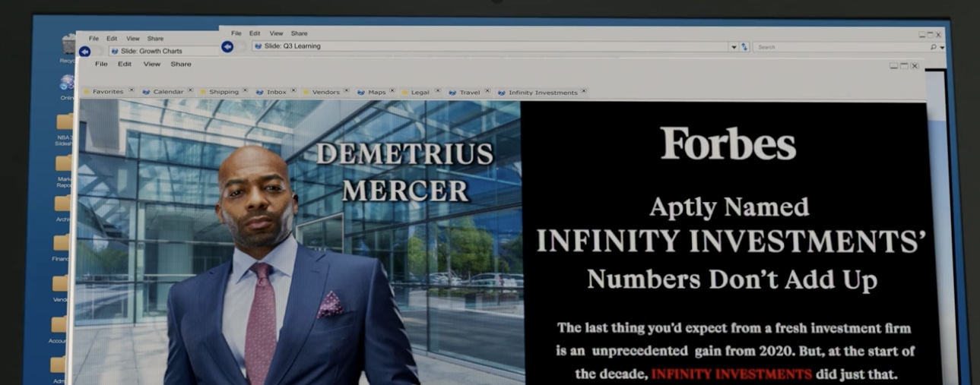
Task: Click back arrow in Q3 Learning window
Action: pos(227,46)
